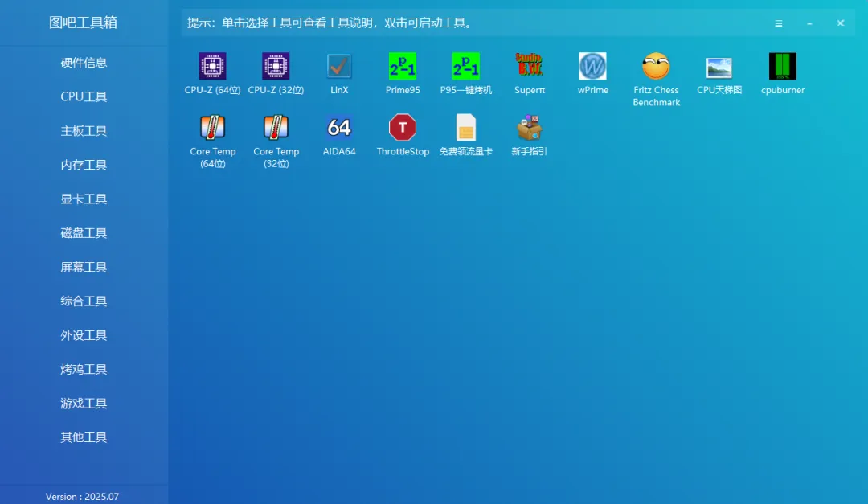Screen dimensions: 868x504
Task: Go to the 屏幕工具 category
Action: pos(84,267)
